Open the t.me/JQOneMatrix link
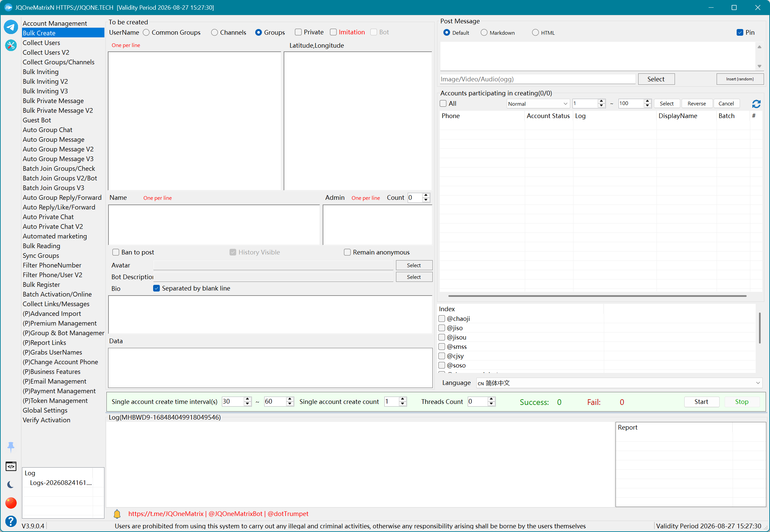Screen dimensions: 770x532 tap(166, 514)
